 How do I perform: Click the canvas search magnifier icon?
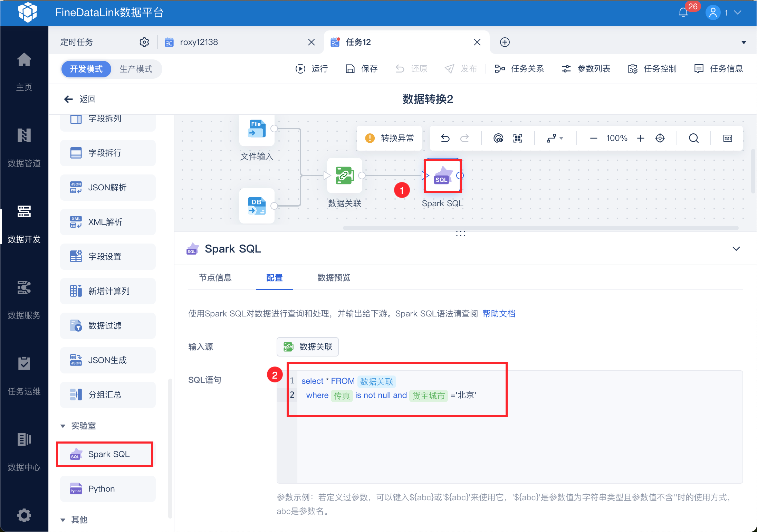pyautogui.click(x=693, y=138)
